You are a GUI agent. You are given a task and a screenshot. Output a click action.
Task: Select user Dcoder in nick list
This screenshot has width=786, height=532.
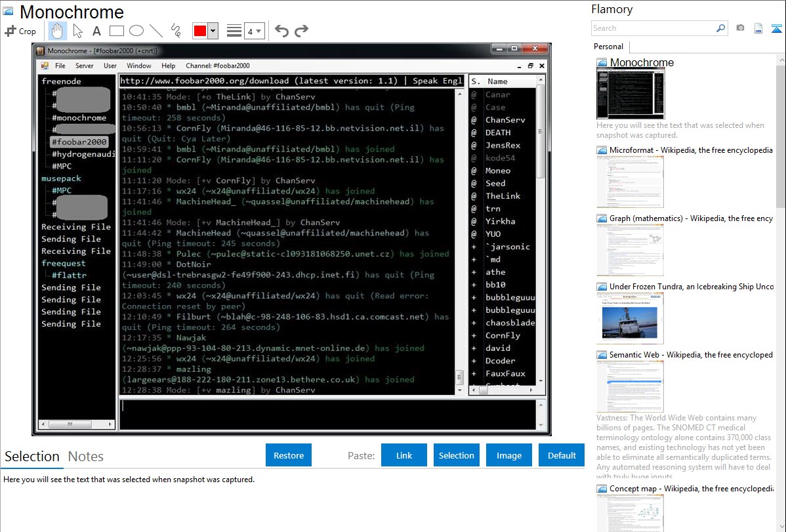501,361
